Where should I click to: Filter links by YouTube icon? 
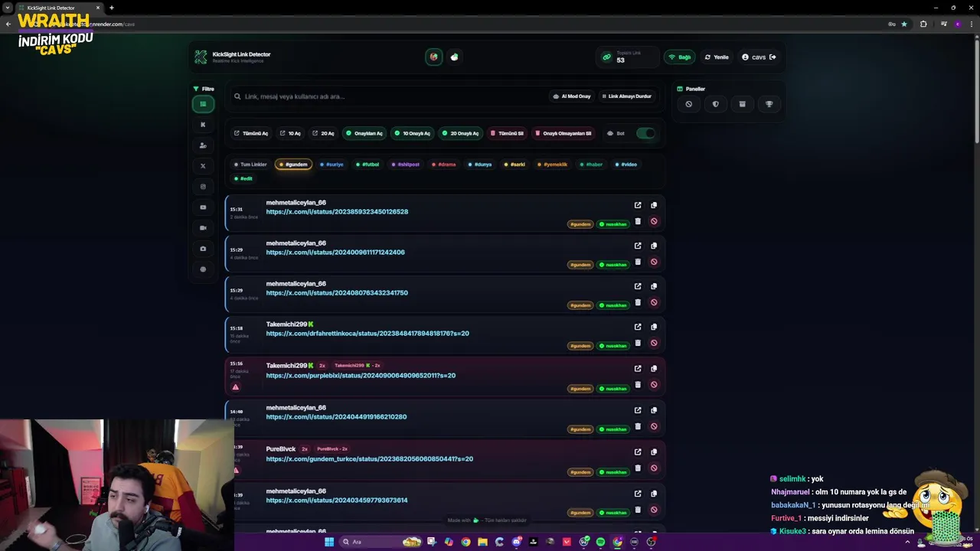click(203, 207)
